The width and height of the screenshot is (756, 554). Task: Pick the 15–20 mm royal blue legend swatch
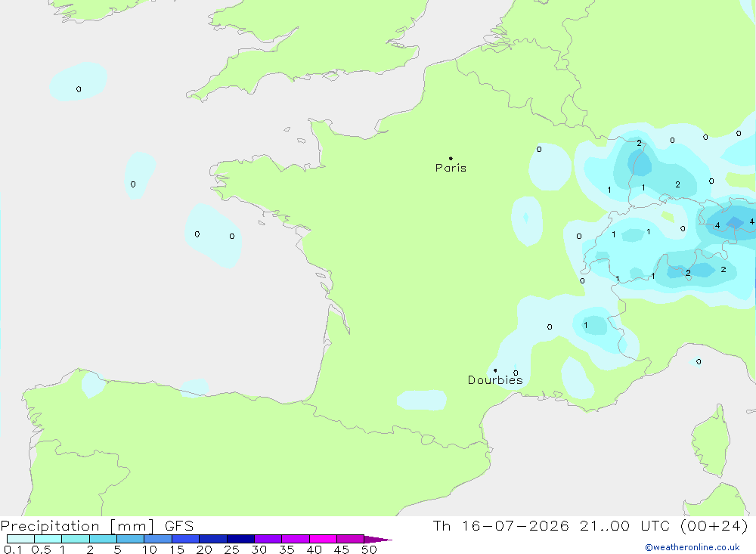tap(186, 539)
